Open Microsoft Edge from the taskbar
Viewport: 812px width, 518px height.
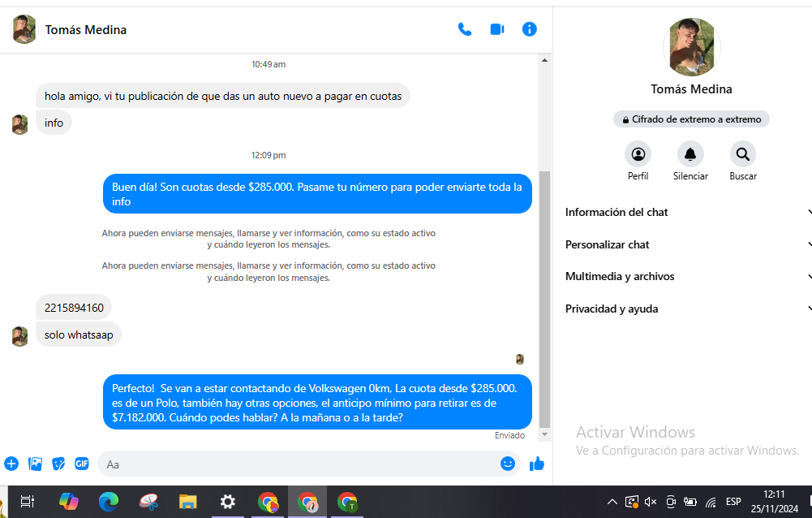(109, 502)
